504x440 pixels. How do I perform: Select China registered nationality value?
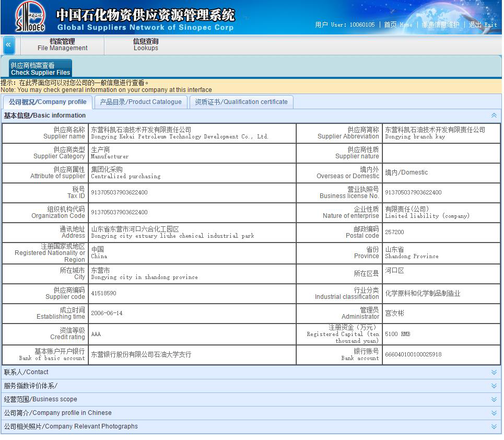pyautogui.click(x=99, y=253)
